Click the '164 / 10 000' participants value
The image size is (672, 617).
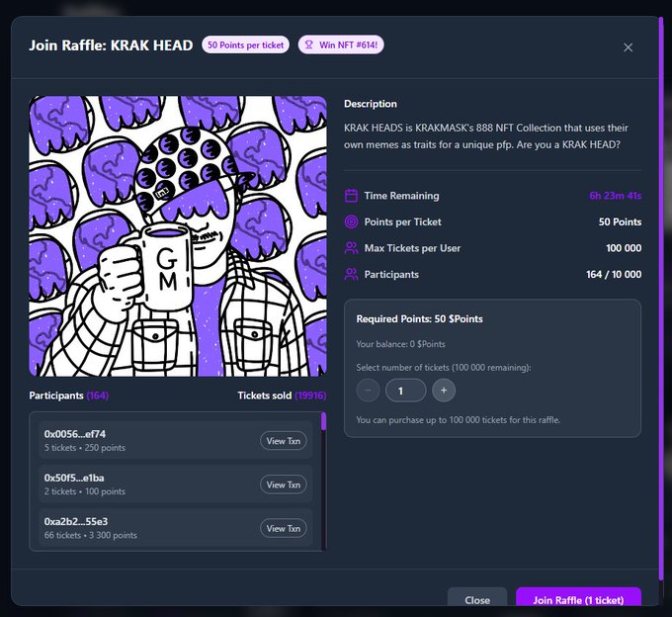coord(614,274)
